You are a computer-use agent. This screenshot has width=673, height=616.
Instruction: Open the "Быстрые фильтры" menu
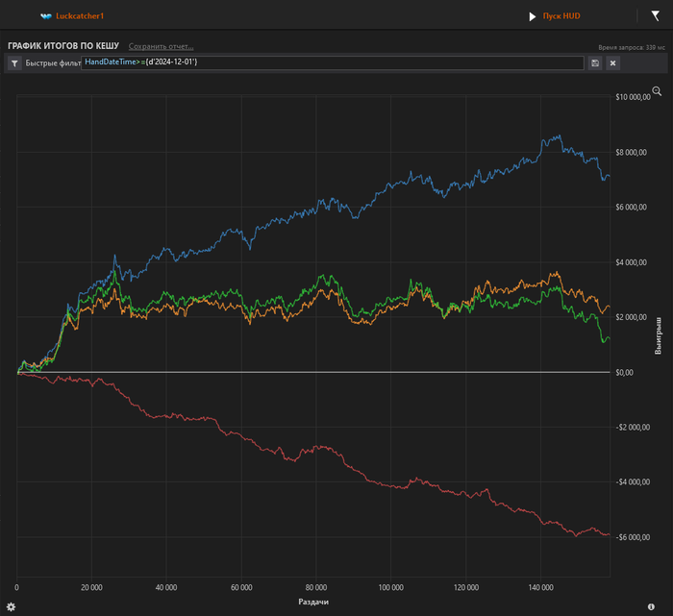[53, 63]
